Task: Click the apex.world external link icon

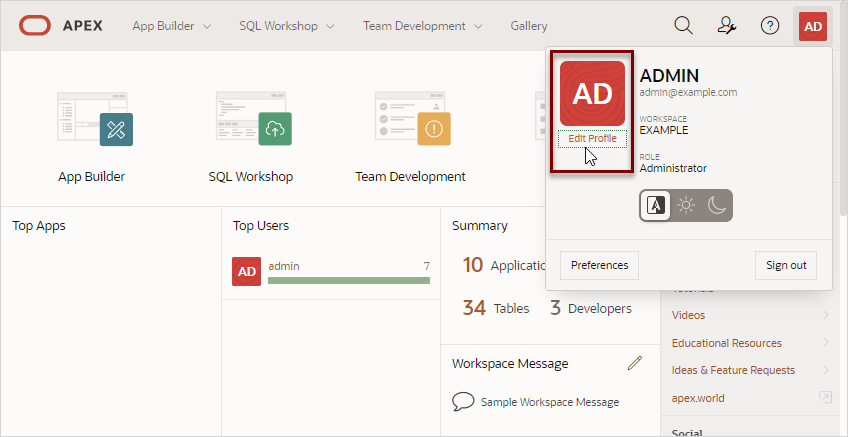Action: pos(825,398)
